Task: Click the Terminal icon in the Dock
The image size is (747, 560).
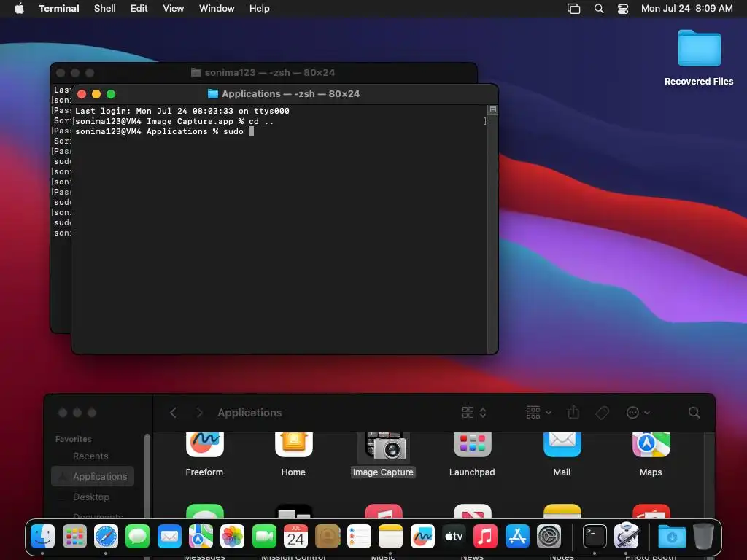Action: coord(595,536)
